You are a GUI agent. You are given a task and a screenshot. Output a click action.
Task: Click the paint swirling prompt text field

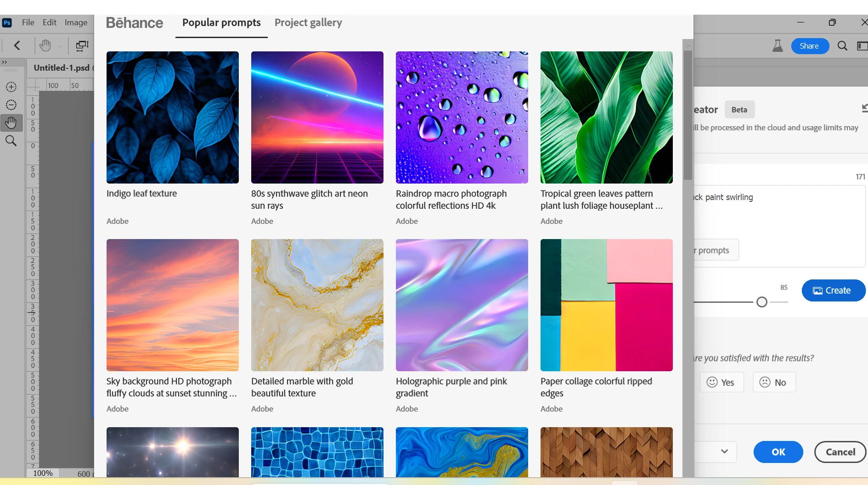[x=779, y=226]
